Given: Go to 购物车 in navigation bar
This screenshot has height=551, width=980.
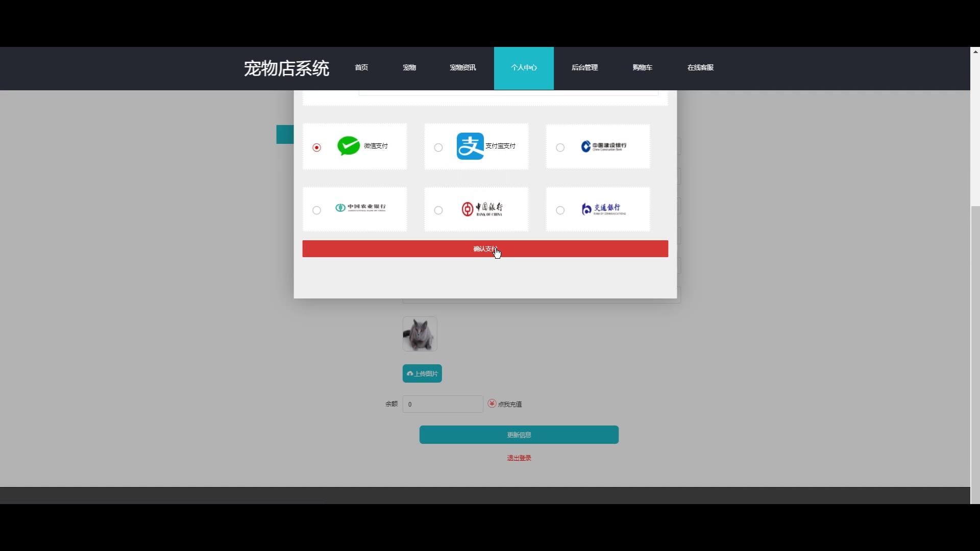Looking at the screenshot, I should click(x=642, y=67).
